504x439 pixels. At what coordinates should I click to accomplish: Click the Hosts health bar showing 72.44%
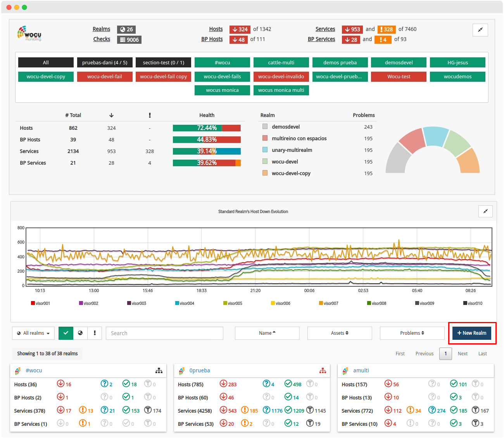tap(207, 128)
